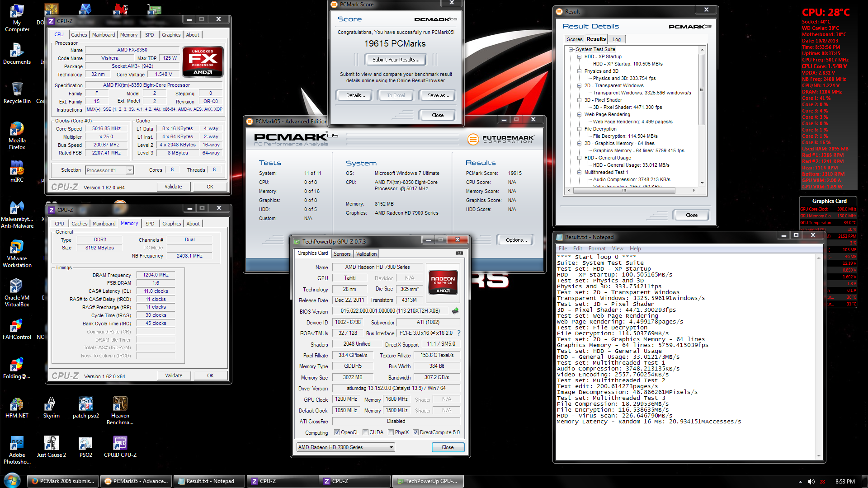
Task: Open the Mainboard tab in top CPU-Z window
Action: point(104,35)
